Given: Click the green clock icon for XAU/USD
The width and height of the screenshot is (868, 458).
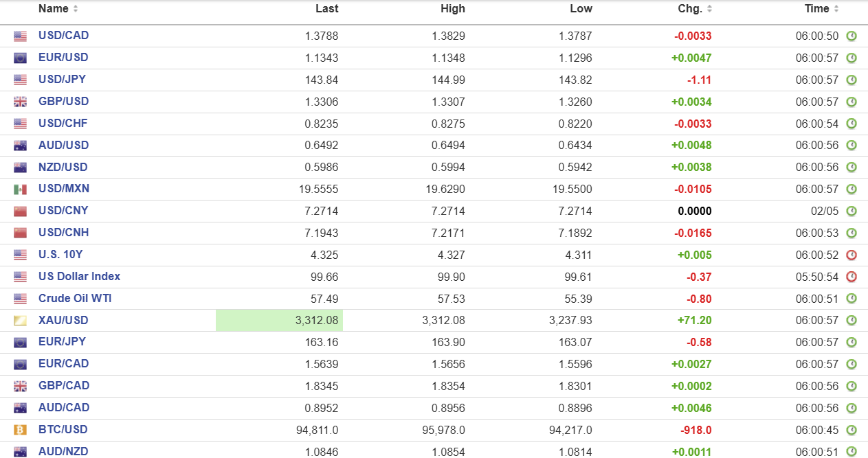Looking at the screenshot, I should click(852, 321).
